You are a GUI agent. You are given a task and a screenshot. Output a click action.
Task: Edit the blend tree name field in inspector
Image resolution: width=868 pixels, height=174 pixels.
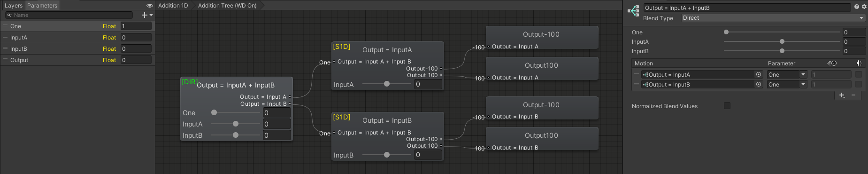pyautogui.click(x=747, y=8)
